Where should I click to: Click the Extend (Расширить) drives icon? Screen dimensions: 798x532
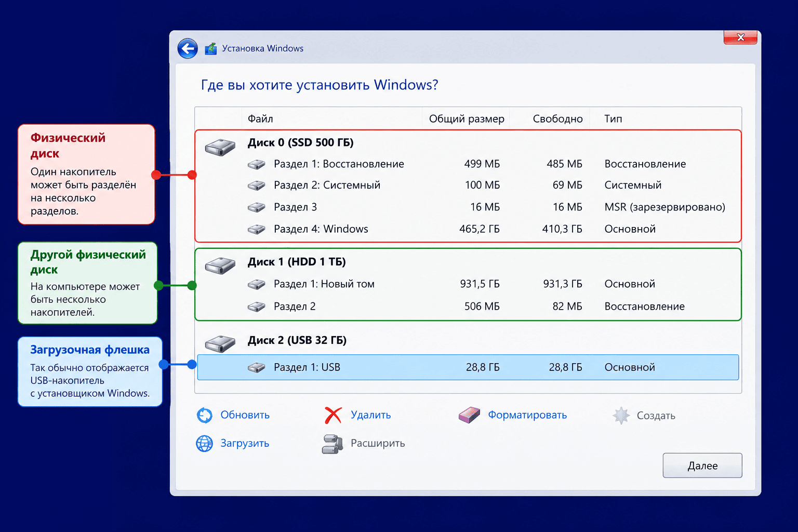332,444
